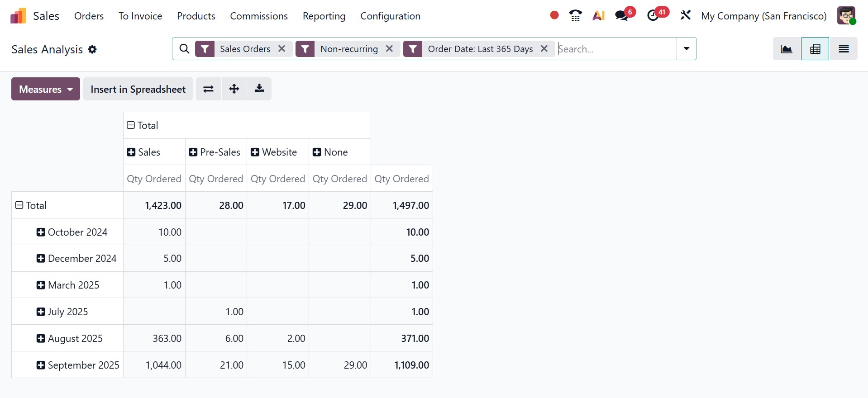This screenshot has height=398, width=868.
Task: Switch to list view
Action: click(844, 49)
